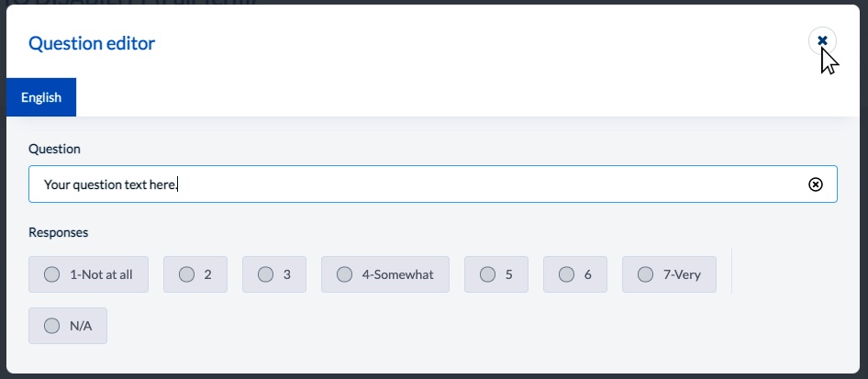Close the Question editor dialog
The image size is (868, 379).
click(822, 41)
